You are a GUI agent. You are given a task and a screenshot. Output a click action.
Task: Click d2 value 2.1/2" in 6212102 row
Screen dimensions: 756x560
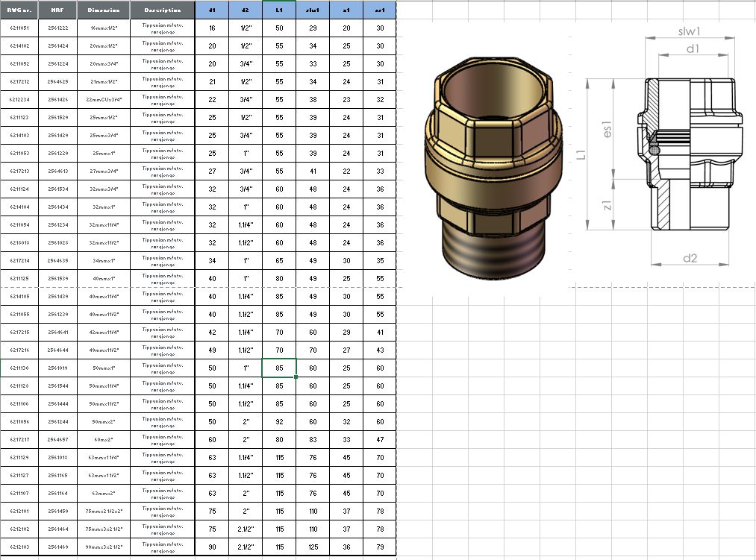[246, 529]
